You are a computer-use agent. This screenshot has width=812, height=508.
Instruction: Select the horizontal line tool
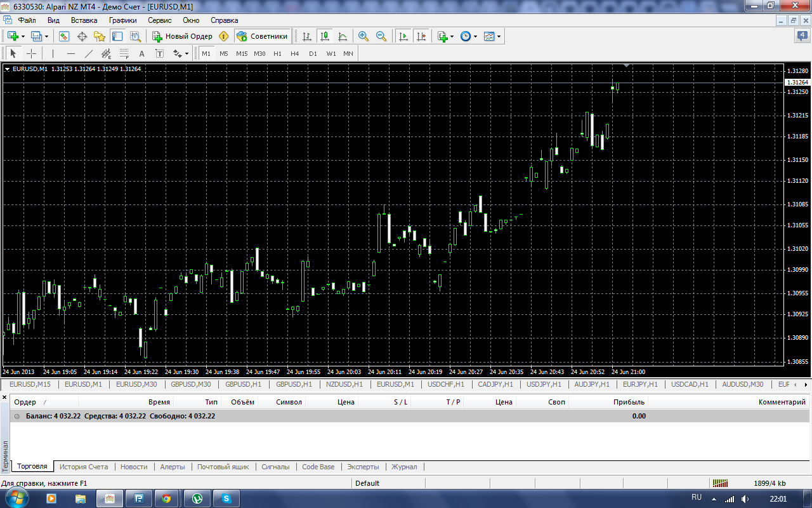[x=70, y=53]
